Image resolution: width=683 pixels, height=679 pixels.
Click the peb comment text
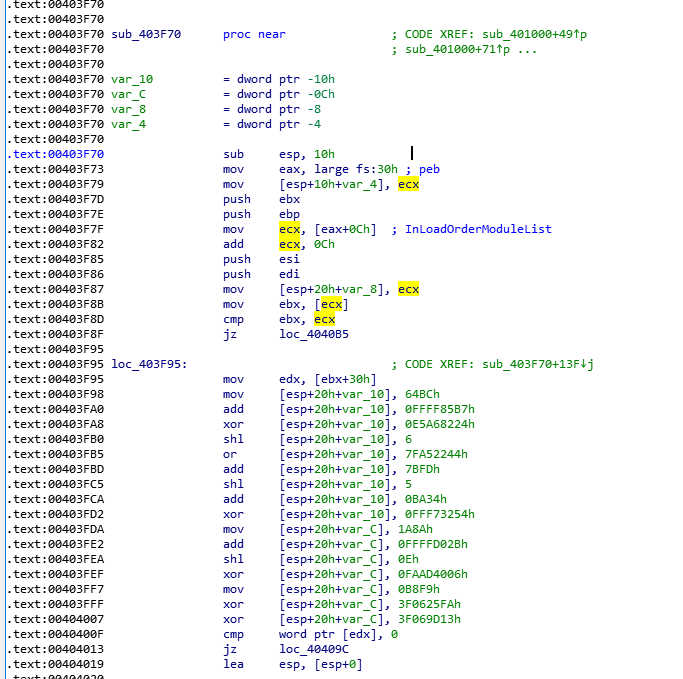click(x=429, y=169)
